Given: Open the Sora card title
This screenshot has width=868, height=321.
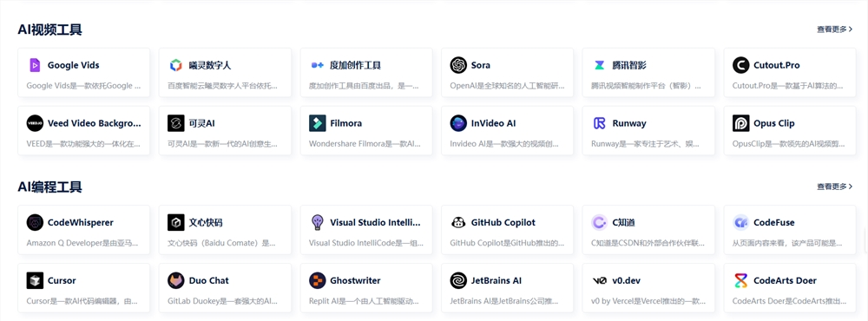Looking at the screenshot, I should tap(481, 65).
